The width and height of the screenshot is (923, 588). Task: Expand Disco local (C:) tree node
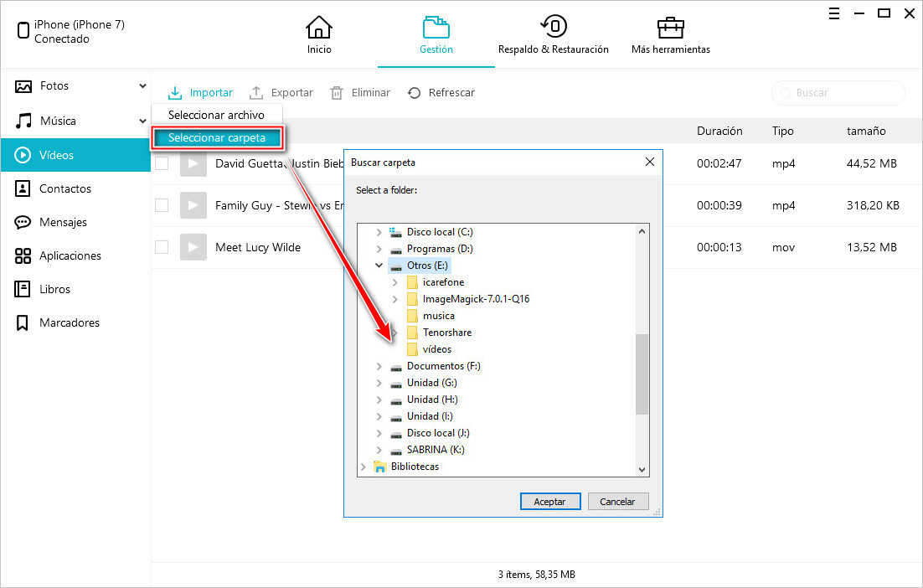coord(379,233)
